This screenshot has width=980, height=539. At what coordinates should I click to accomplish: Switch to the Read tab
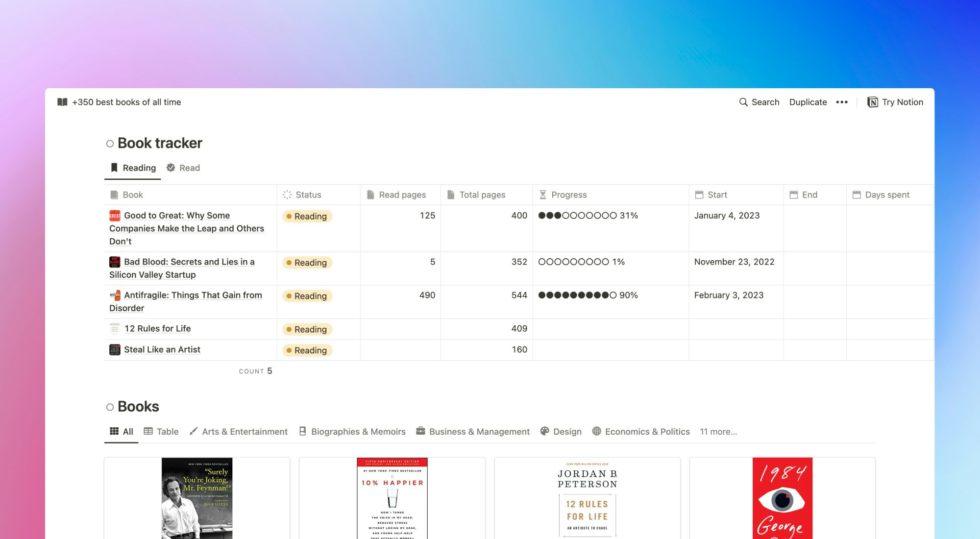tap(183, 168)
